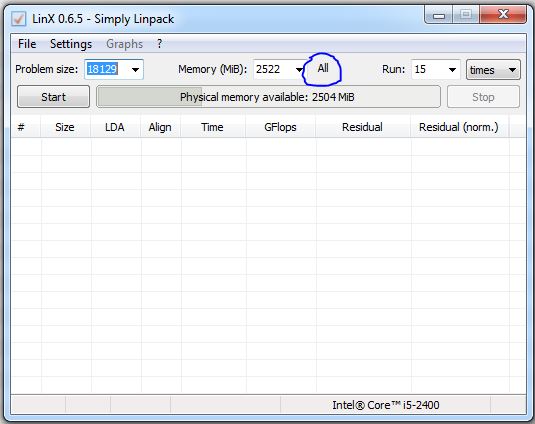Open the File menu
Viewport: 535px width, 424px height.
tap(27, 44)
